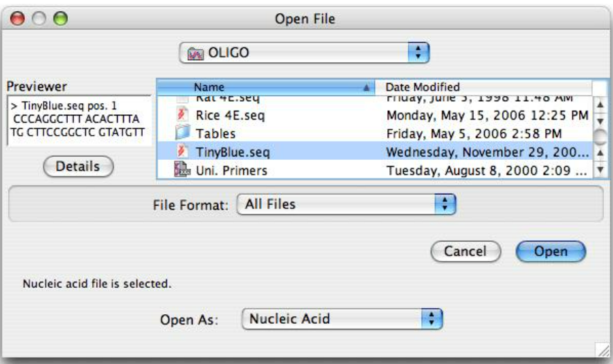Click the Tables folder icon
Screen dimensions: 613x364
[x=182, y=133]
